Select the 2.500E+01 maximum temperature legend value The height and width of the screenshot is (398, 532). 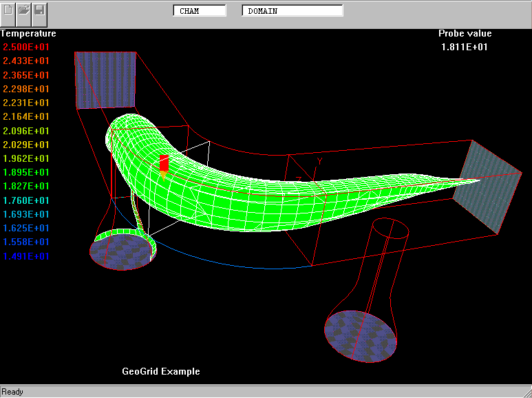tap(26, 47)
